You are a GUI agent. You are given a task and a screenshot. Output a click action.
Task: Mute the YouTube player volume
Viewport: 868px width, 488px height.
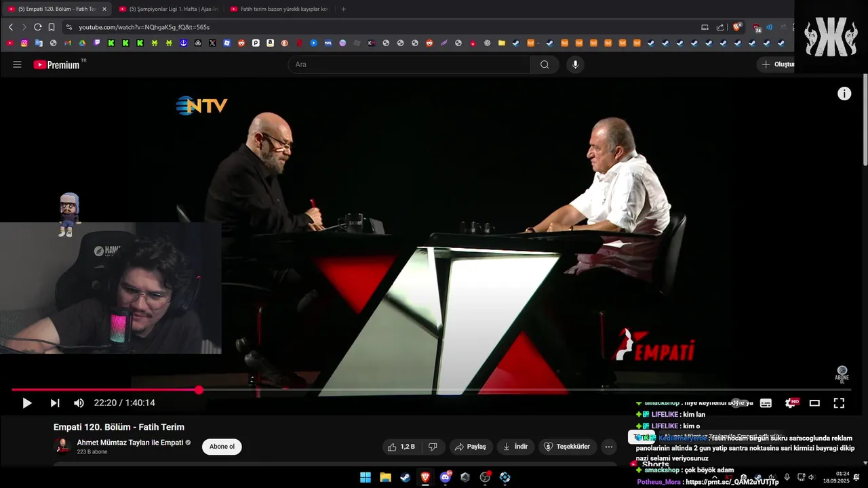79,403
